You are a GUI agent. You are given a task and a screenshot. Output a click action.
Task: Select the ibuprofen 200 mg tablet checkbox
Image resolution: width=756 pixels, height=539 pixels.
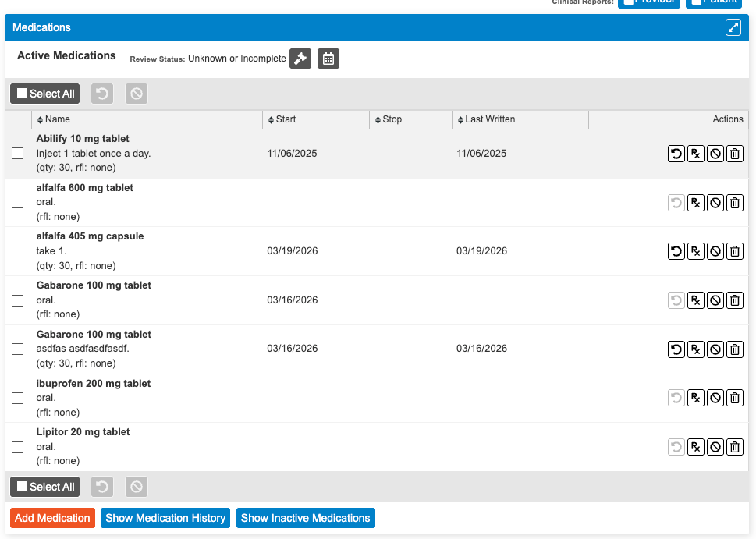(18, 398)
